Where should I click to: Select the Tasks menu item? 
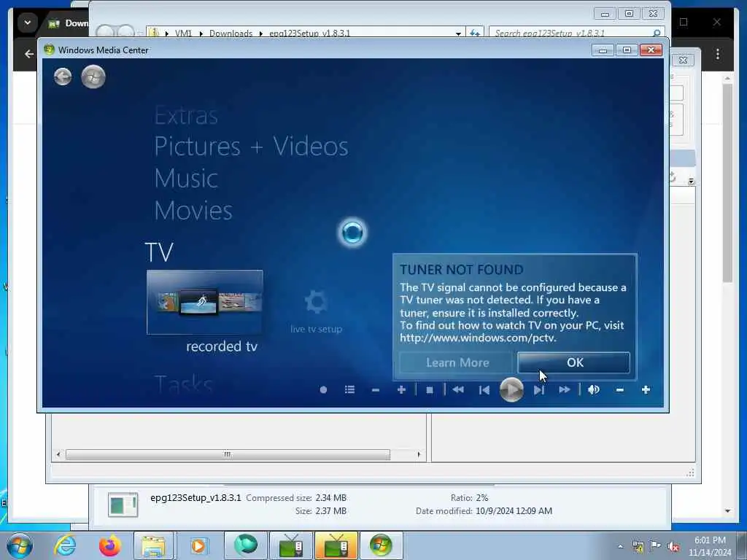[184, 384]
